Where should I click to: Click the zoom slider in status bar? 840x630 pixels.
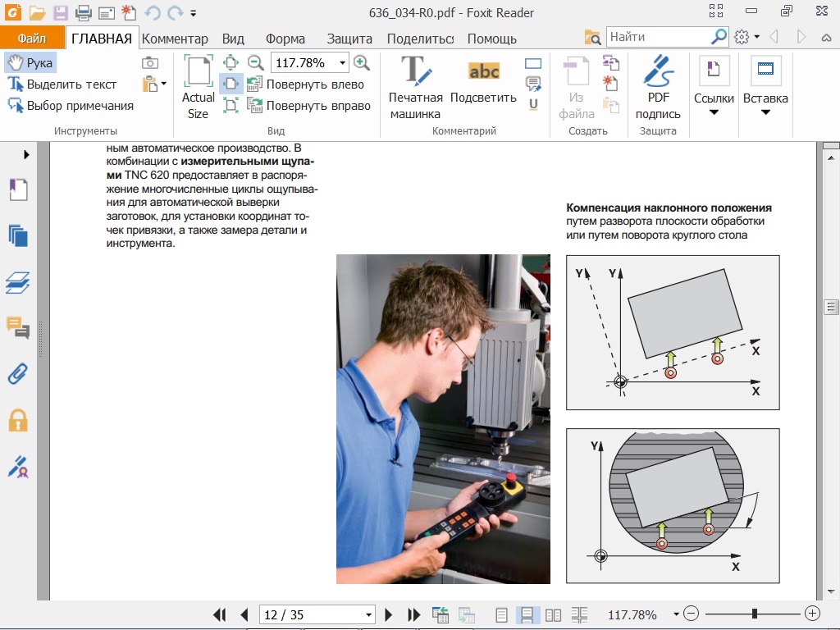pyautogui.click(x=754, y=614)
